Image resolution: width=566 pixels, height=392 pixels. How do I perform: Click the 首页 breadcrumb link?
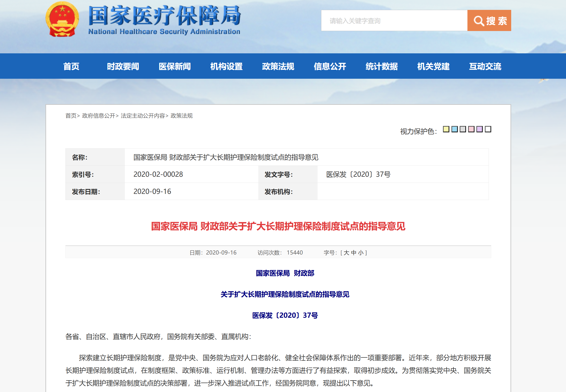tap(71, 116)
